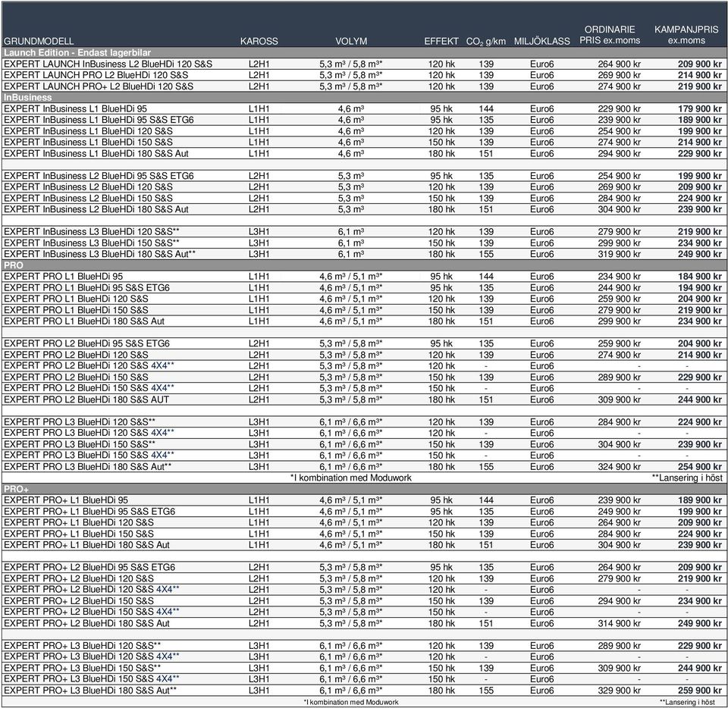
Task: Select model 'EXPERT LAUNCH PRO+ L2 BlueHDi 120 S&S'
Action: click(99, 86)
